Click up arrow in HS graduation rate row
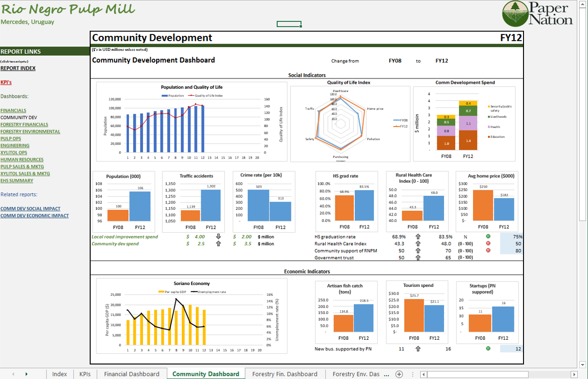Image resolution: width=588 pixels, height=379 pixels. coord(418,237)
